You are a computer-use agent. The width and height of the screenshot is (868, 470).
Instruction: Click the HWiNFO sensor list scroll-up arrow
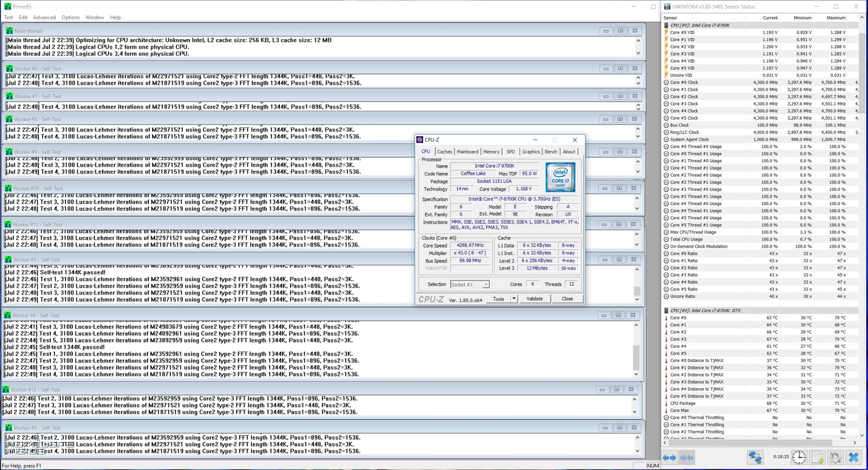[x=862, y=17]
